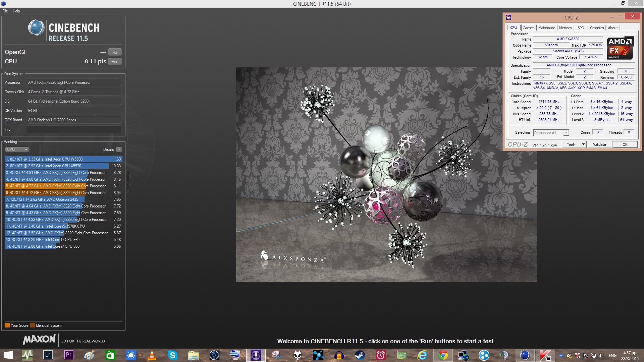644x362 pixels.
Task: Open Cinebench taskbar icon
Action: [x=525, y=355]
